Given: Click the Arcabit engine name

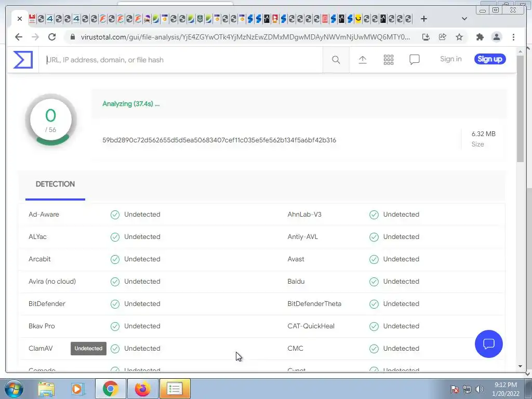Looking at the screenshot, I should (x=39, y=259).
